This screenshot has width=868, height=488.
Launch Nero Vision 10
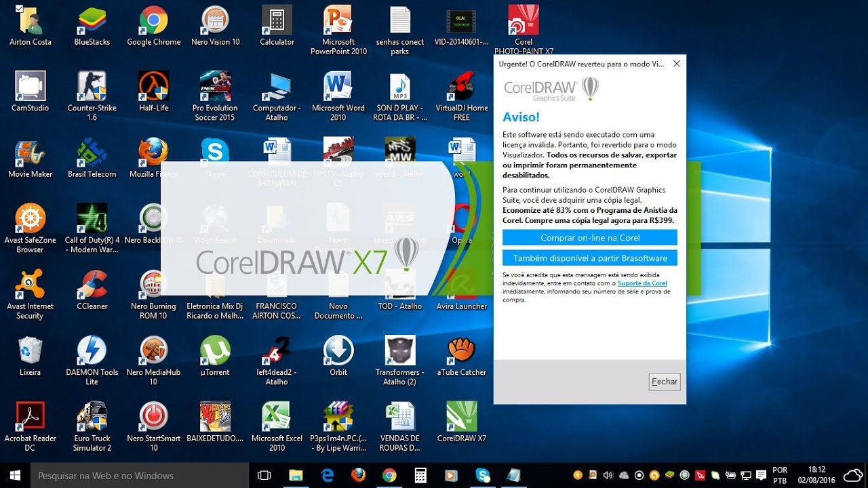click(216, 26)
